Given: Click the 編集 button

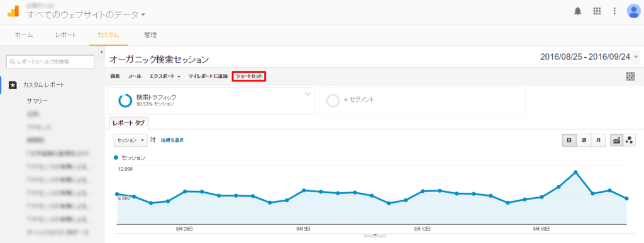Looking at the screenshot, I should tap(115, 76).
